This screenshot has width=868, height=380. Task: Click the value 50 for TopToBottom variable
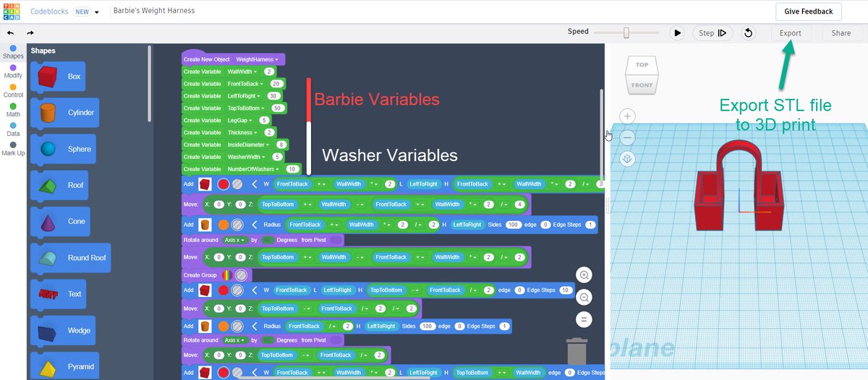tap(277, 108)
